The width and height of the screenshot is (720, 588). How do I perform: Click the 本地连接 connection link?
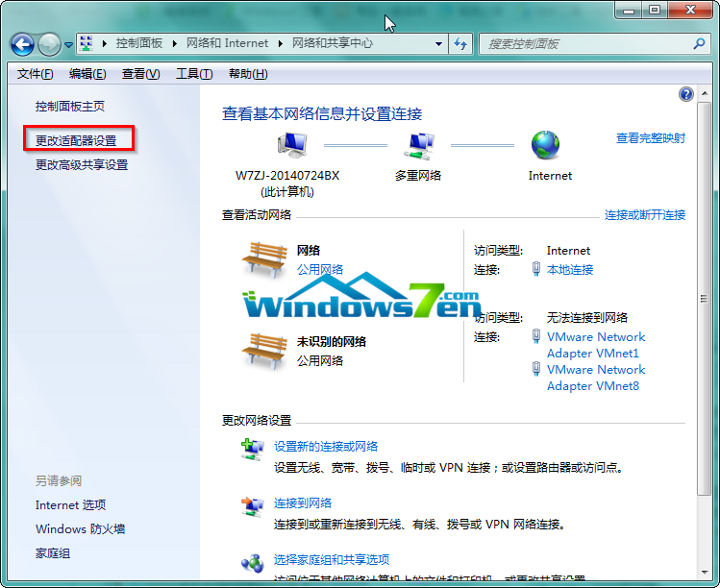(x=570, y=270)
